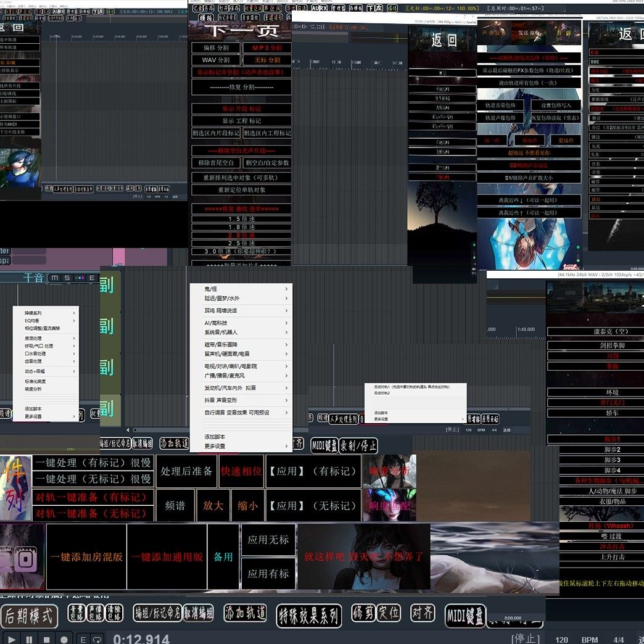This screenshot has width=644, height=644.
Task: Select 标准化响度 menu entry
Action: click(46, 382)
